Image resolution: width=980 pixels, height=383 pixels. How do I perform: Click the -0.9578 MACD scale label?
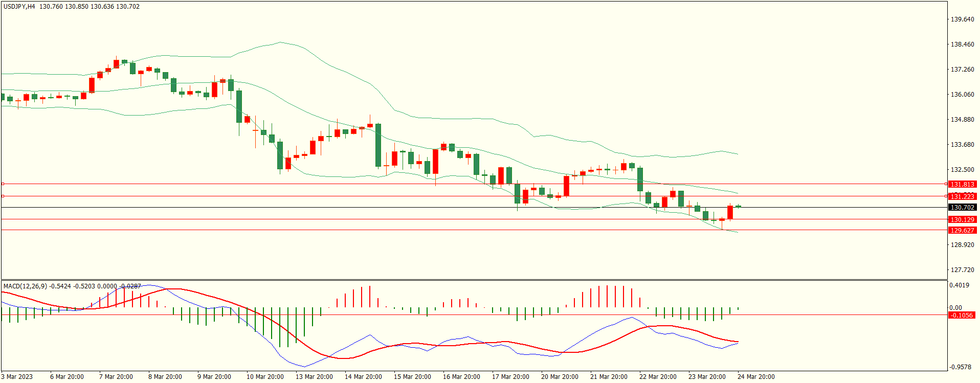tap(961, 367)
